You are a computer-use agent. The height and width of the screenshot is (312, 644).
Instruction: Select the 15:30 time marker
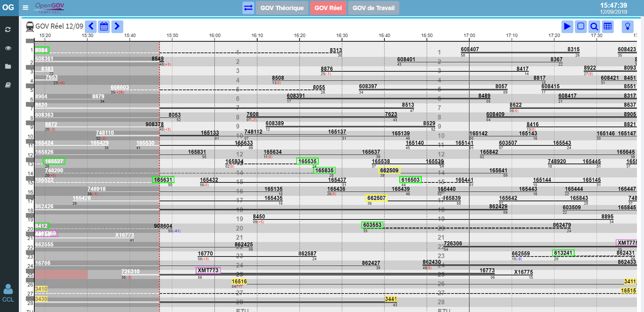point(87,35)
